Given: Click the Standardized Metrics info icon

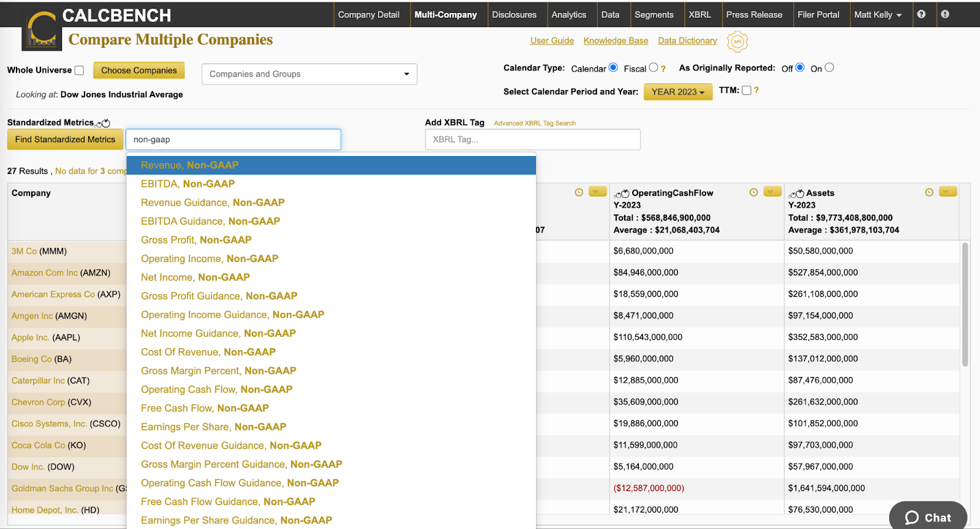Looking at the screenshot, I should pos(103,123).
